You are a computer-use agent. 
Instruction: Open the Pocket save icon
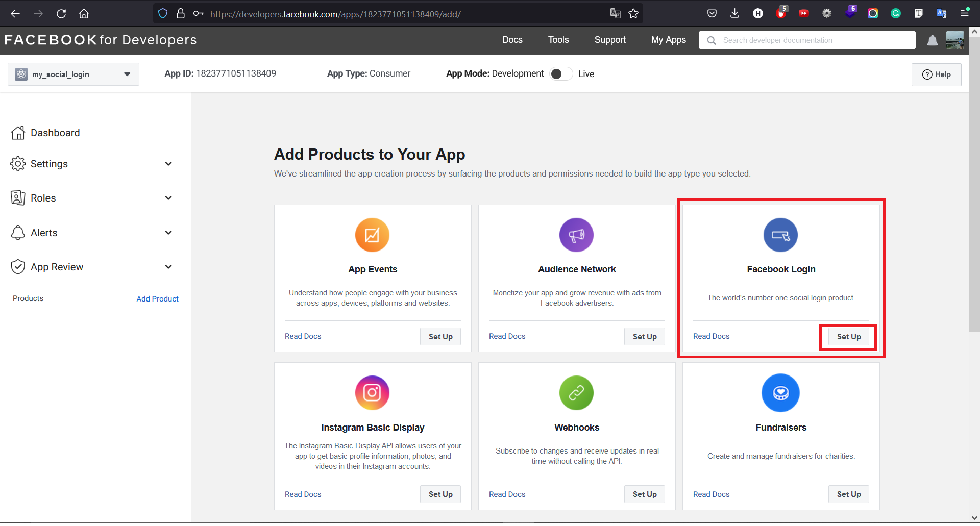click(712, 14)
